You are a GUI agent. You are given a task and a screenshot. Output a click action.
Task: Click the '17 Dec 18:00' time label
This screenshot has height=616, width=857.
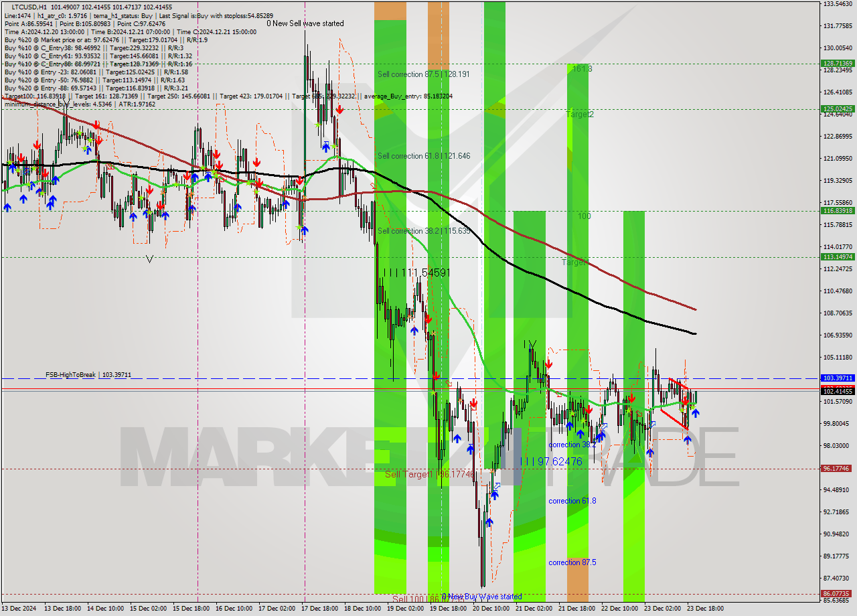click(x=319, y=609)
